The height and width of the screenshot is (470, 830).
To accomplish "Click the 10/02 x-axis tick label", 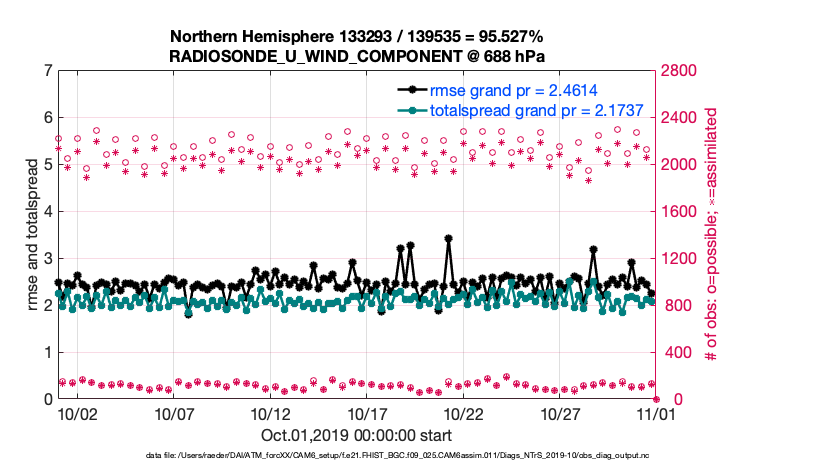I will coord(78,413).
